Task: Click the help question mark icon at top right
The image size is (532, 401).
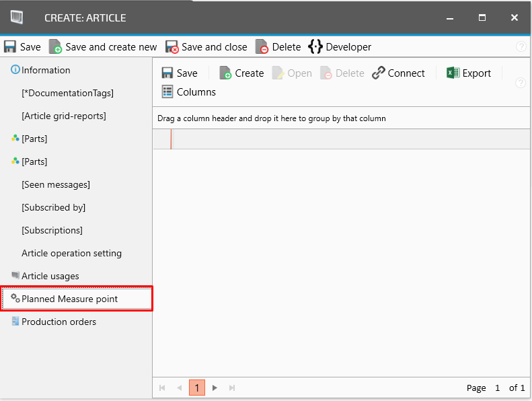Action: [521, 47]
